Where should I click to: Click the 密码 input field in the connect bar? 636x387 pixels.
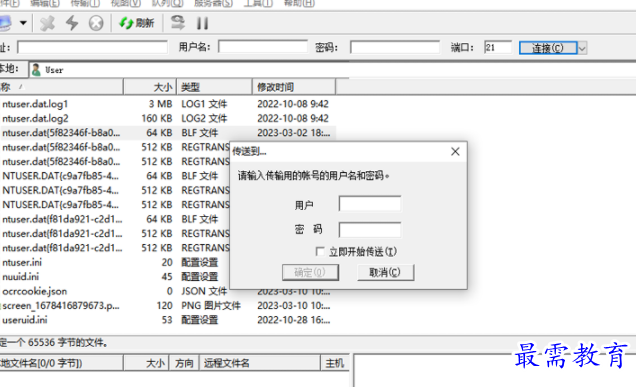[x=395, y=47]
